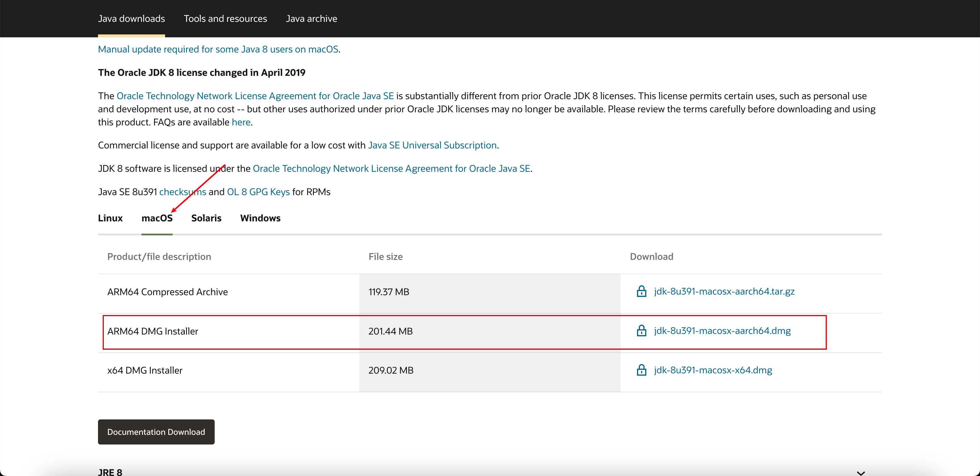The width and height of the screenshot is (980, 476).
Task: Open the checksums link
Action: (x=183, y=192)
